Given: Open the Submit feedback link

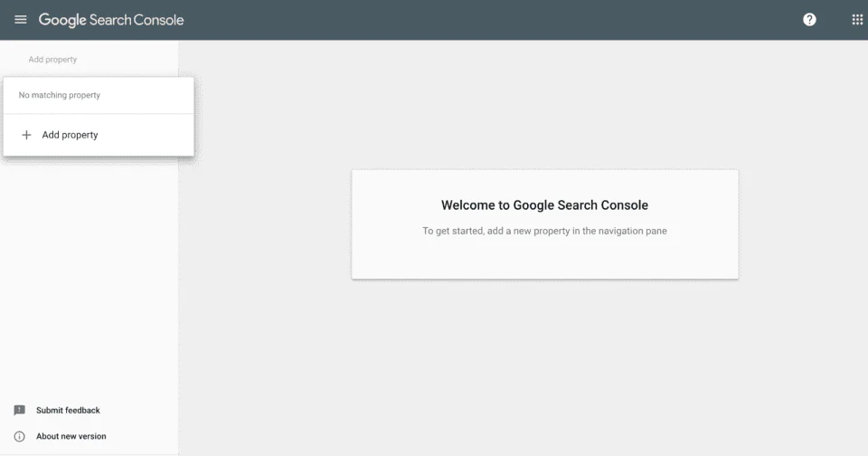Looking at the screenshot, I should click(x=68, y=410).
